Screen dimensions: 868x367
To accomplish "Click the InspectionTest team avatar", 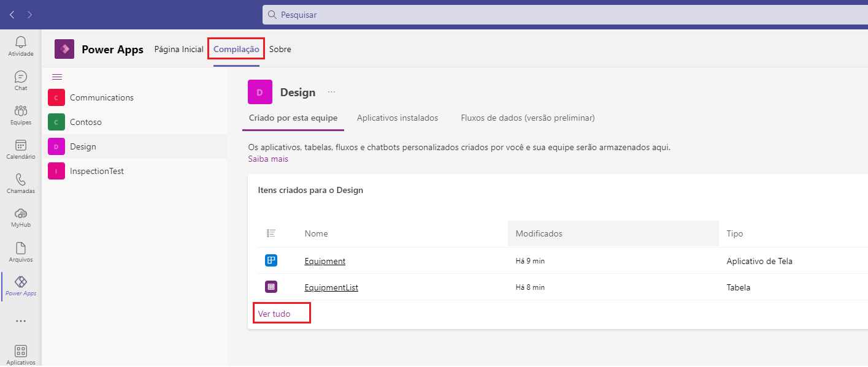I will tap(56, 171).
